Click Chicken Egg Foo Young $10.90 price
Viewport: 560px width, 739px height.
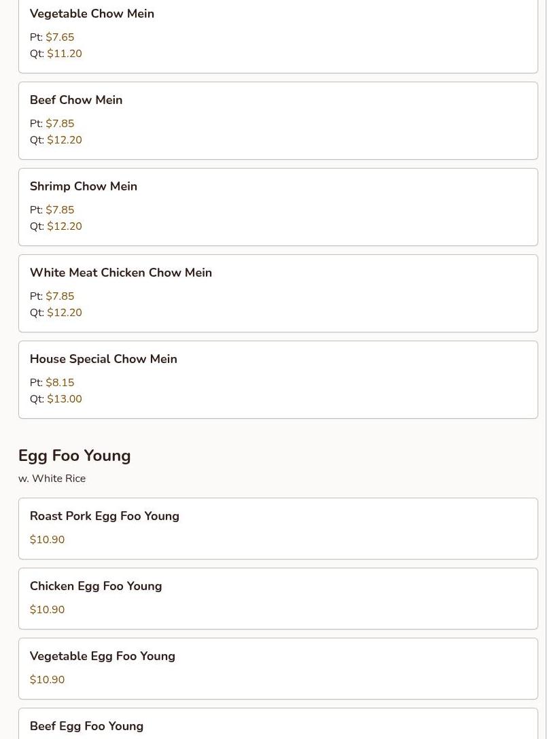pos(47,609)
